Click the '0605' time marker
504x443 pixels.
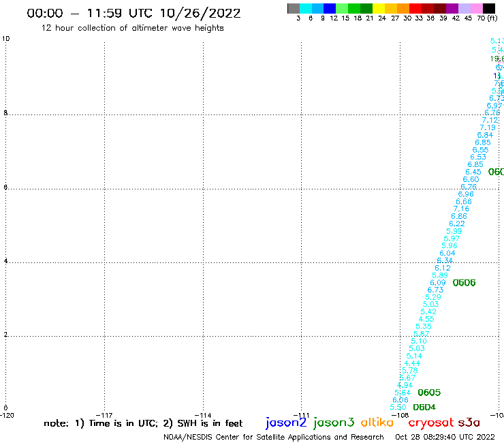pos(429,393)
